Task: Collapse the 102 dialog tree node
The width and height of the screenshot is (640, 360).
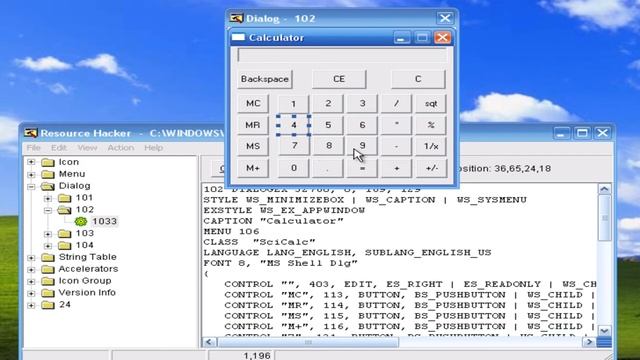Action: pyautogui.click(x=48, y=210)
